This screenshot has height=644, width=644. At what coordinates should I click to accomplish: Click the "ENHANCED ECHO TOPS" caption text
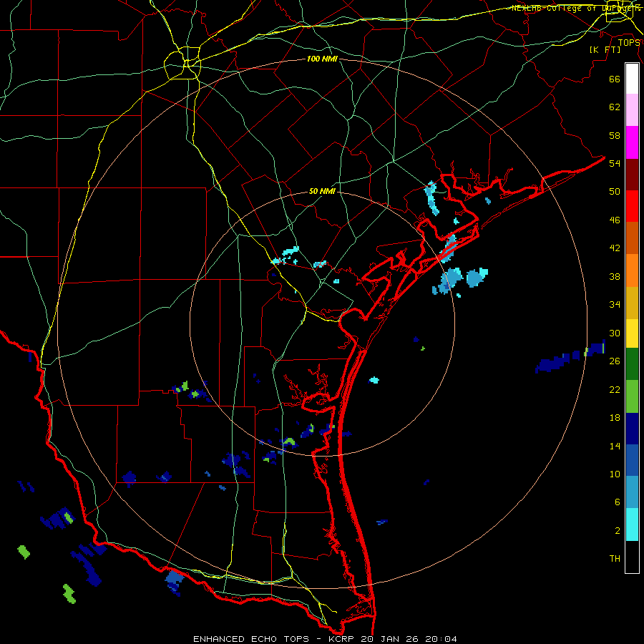[x=251, y=639]
